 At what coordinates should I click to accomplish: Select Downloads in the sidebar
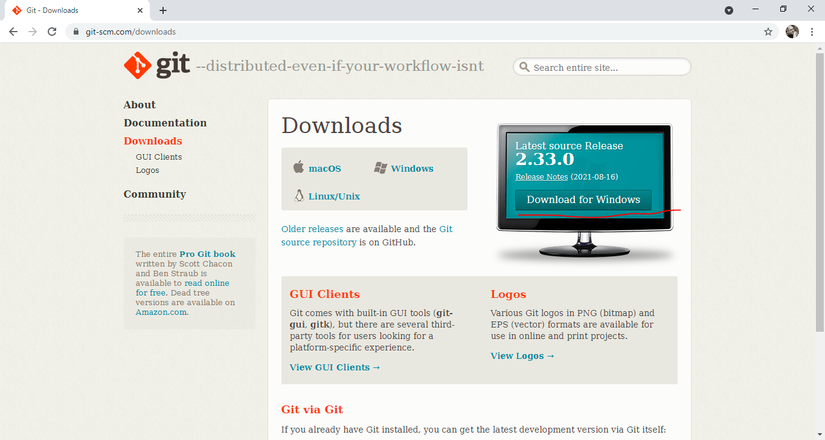click(x=153, y=141)
